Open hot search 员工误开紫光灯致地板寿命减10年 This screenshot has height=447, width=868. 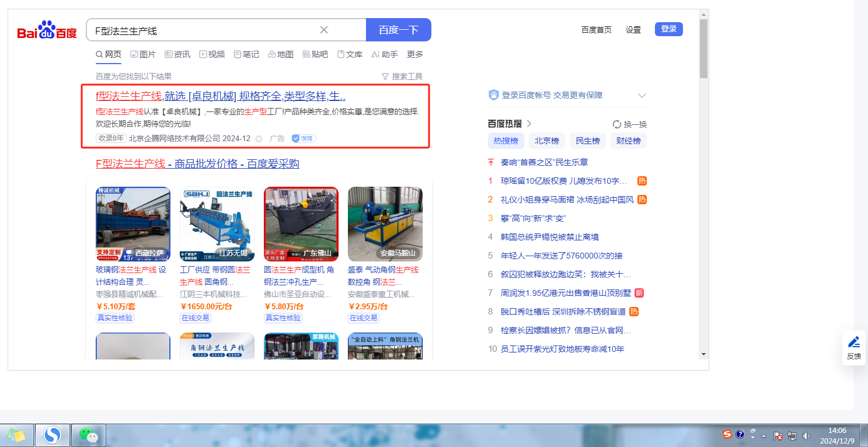point(563,349)
